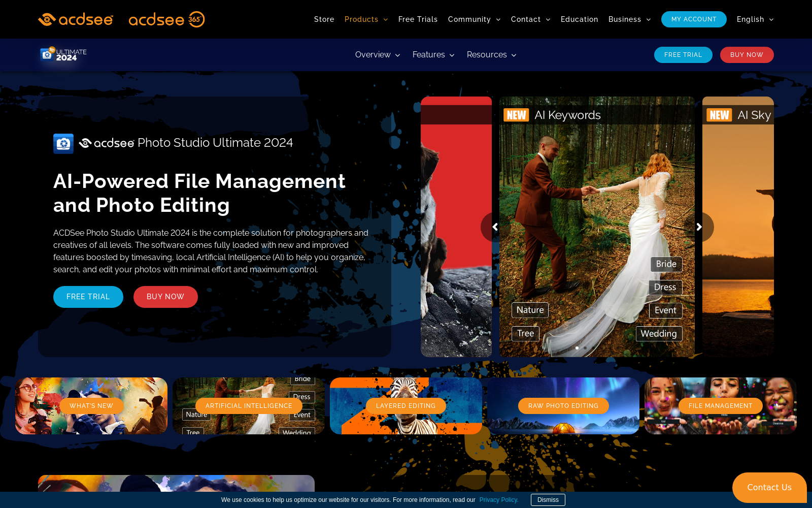Go to the Store page
The image size is (812, 508).
tap(324, 19)
